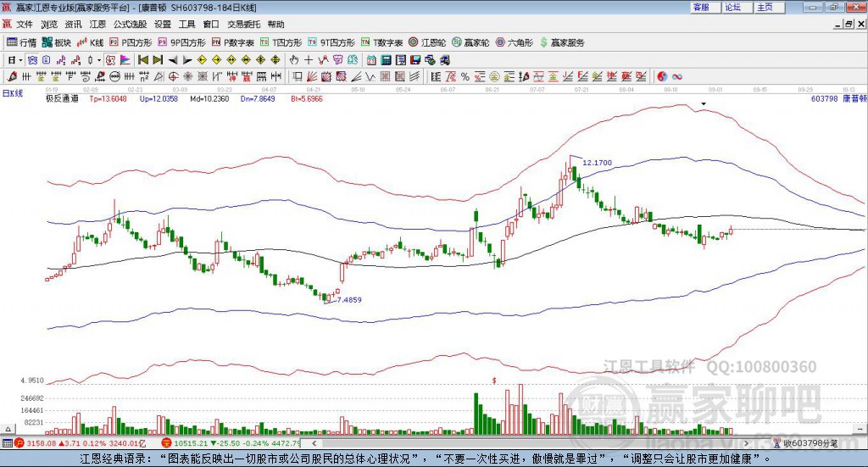Click the Bt=5.6966 value
This screenshot has height=467, width=868.
307,98
